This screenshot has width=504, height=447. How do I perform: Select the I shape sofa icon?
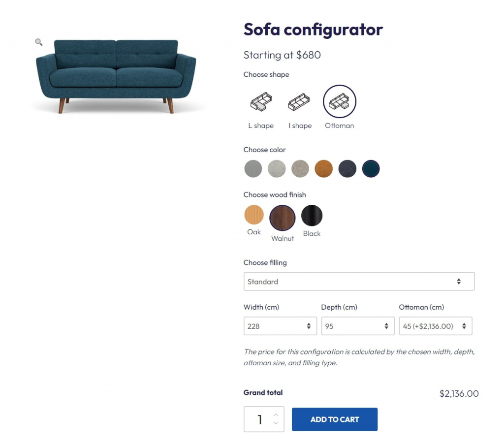[x=300, y=102]
